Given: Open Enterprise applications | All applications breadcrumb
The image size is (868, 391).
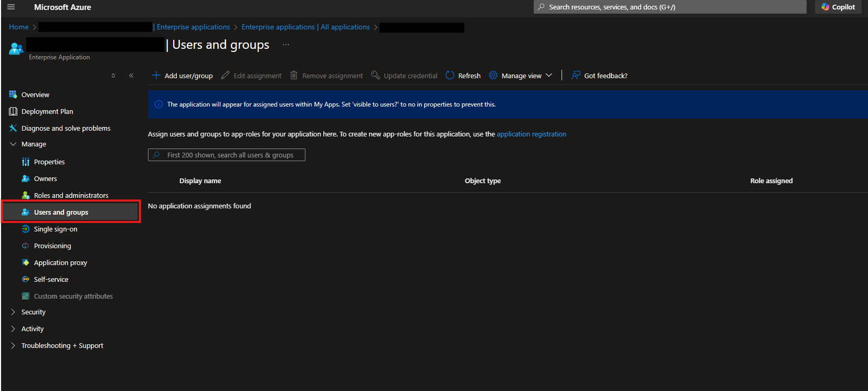Looking at the screenshot, I should pos(305,27).
